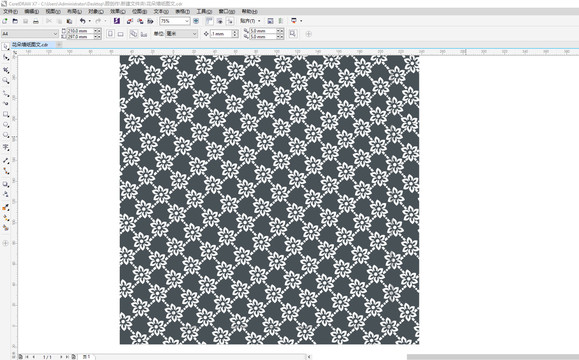Toggle apply layout to all pages
The image size is (579, 360).
coord(133,34)
